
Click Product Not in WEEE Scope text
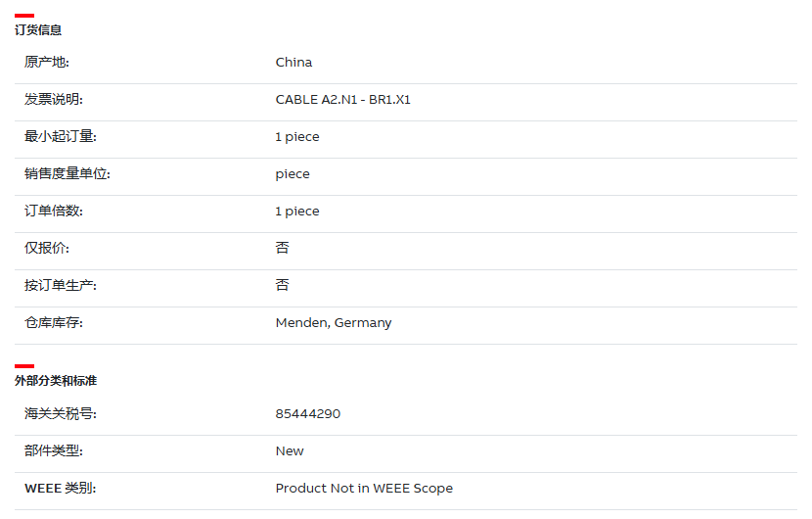tap(364, 489)
